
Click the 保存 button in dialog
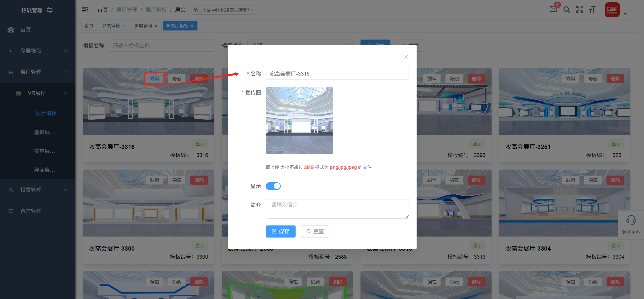tap(280, 231)
